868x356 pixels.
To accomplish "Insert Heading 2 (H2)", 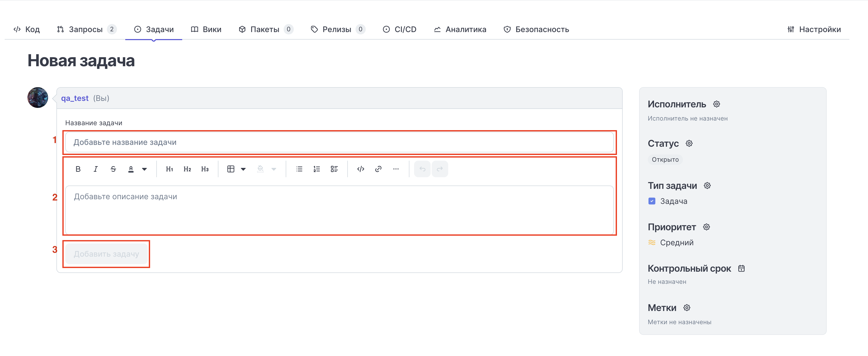I will tap(187, 169).
